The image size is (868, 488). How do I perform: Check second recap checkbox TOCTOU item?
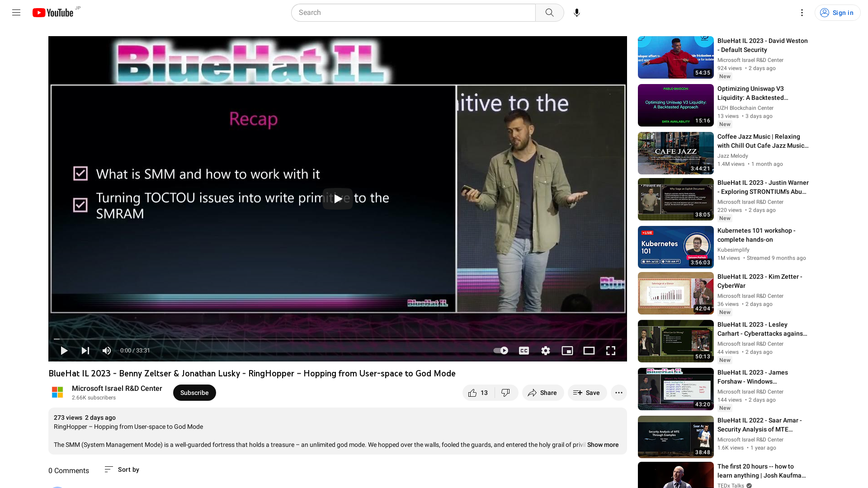[x=80, y=204]
